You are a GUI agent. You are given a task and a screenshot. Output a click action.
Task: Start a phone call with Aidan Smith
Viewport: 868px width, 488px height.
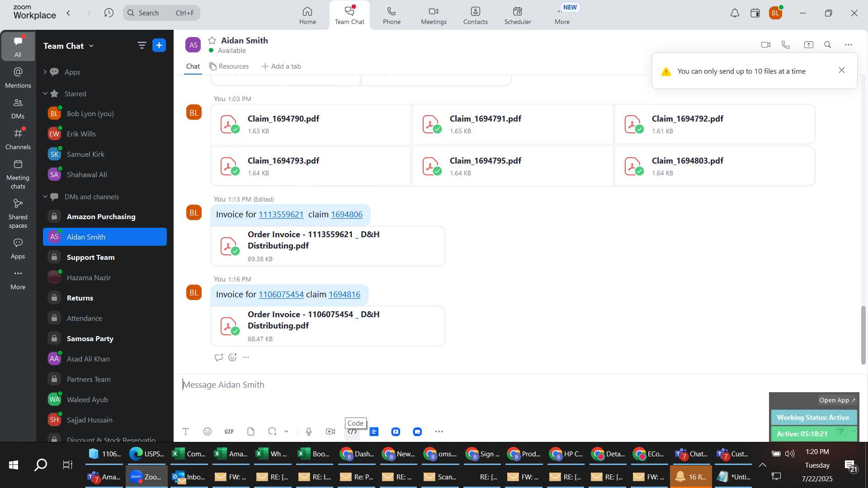click(x=786, y=45)
